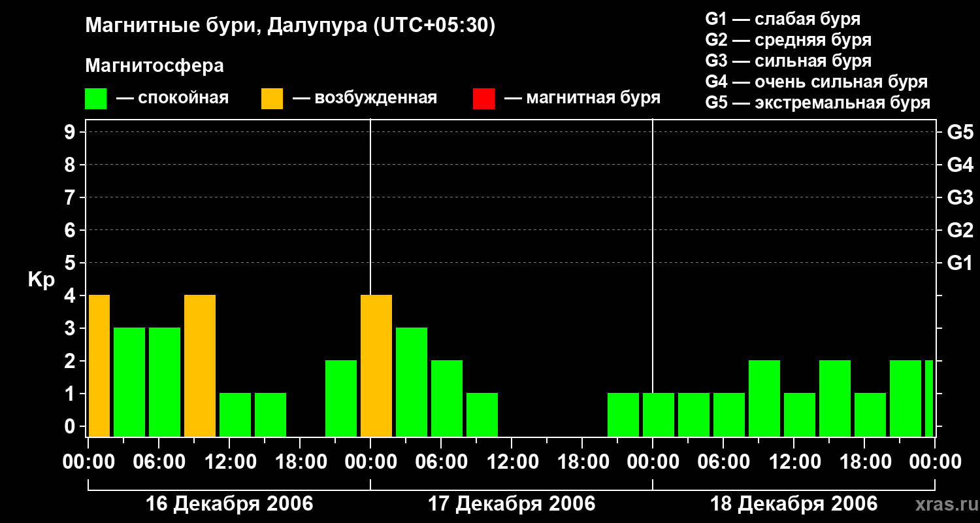Click the 'G2' right-axis label
The image size is (980, 523).
click(960, 231)
